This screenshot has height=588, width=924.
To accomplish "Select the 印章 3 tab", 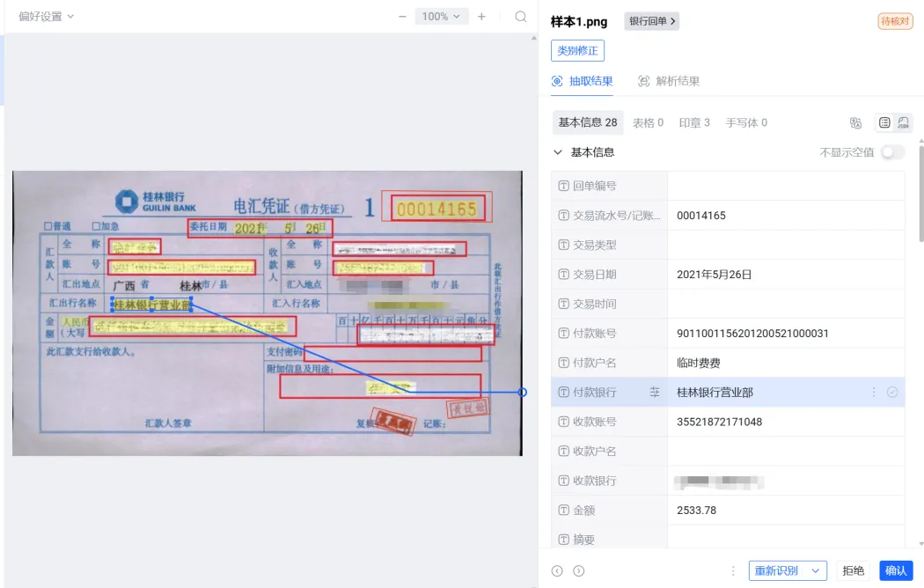I will pyautogui.click(x=694, y=123).
